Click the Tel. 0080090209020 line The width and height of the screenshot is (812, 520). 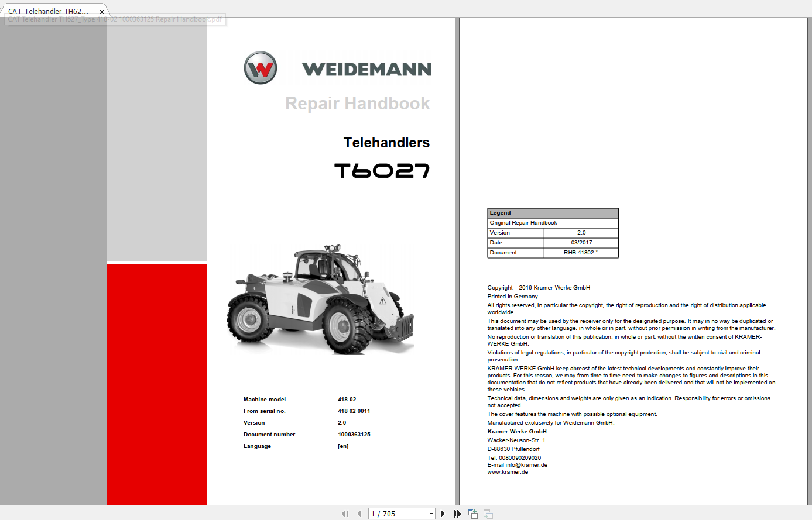coord(514,458)
